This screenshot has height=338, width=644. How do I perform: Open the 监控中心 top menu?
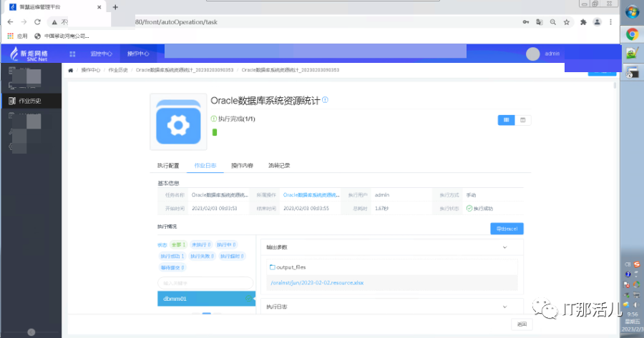coord(101,54)
